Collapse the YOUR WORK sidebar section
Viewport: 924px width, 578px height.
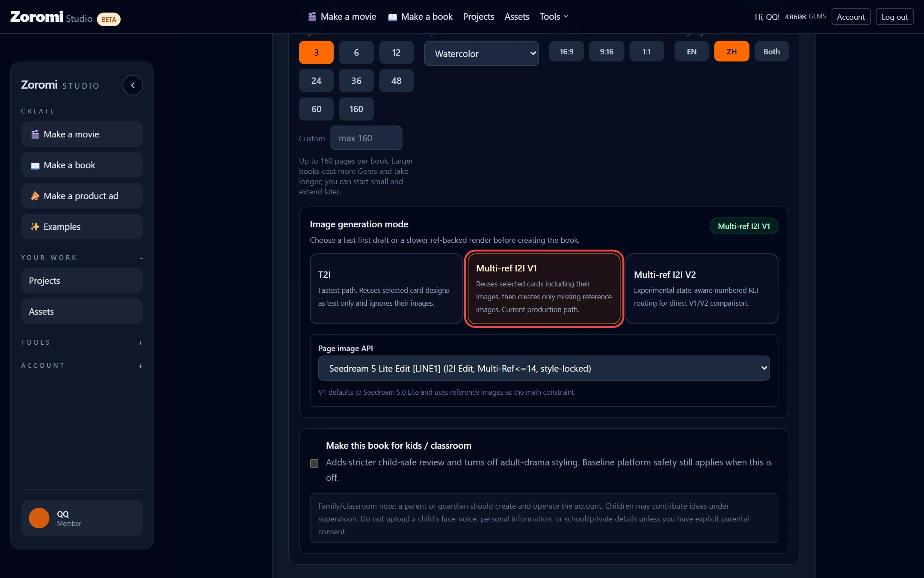tap(141, 258)
